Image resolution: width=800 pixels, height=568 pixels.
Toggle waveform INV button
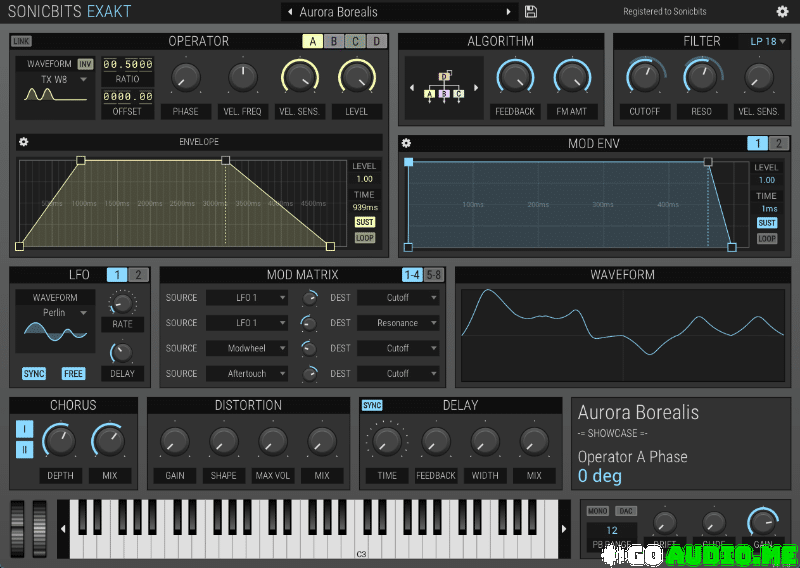(85, 64)
